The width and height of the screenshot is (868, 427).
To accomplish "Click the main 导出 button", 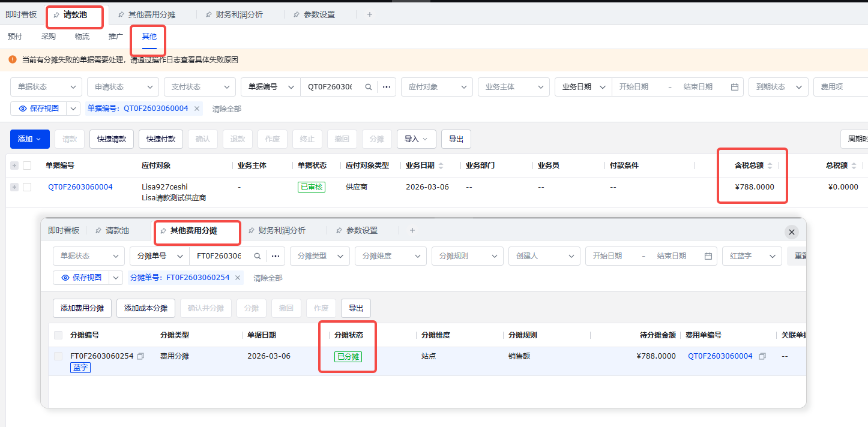I will click(456, 139).
